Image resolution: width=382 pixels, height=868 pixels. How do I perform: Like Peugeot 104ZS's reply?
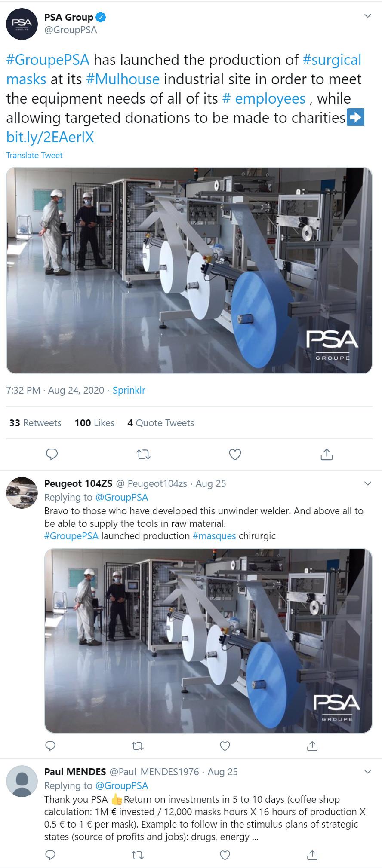[225, 746]
